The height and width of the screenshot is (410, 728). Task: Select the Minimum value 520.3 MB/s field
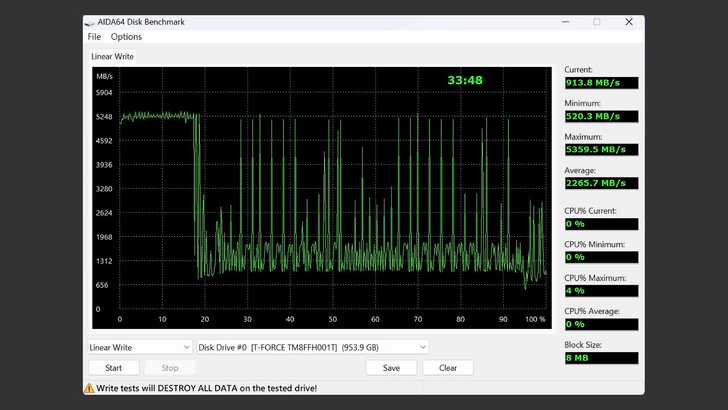600,116
